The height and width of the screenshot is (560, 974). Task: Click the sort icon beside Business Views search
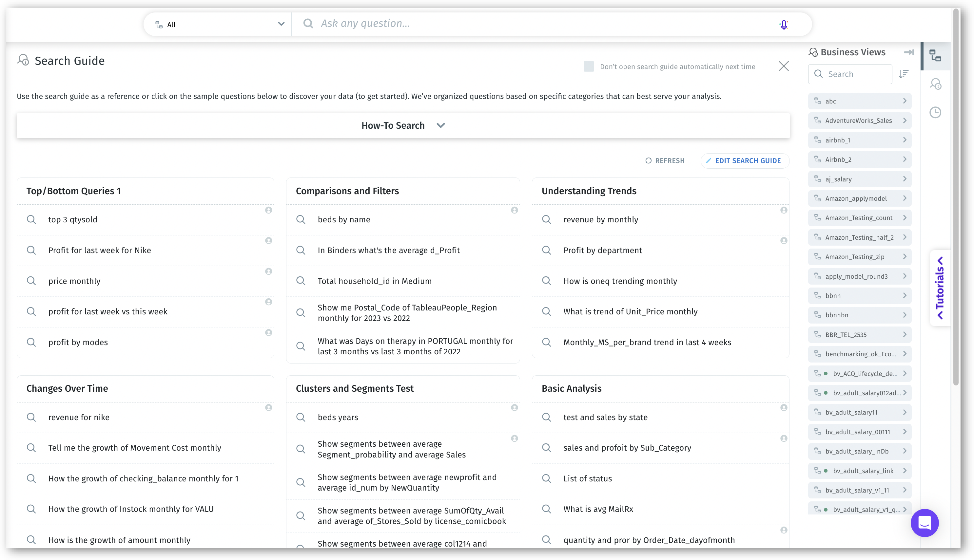click(904, 74)
